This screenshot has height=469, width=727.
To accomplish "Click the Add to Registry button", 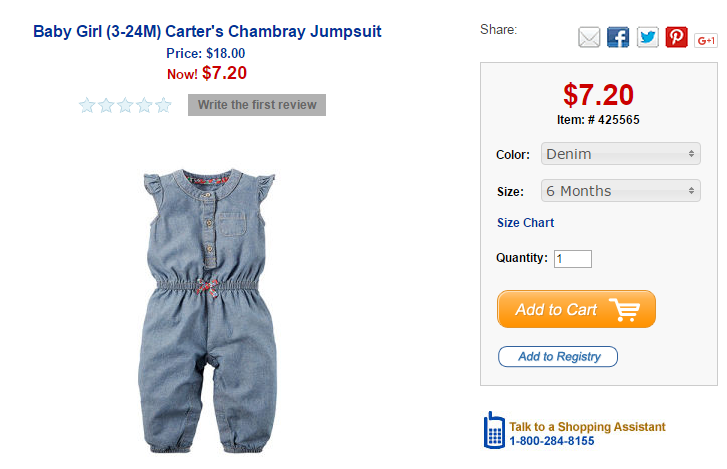I will (x=558, y=356).
